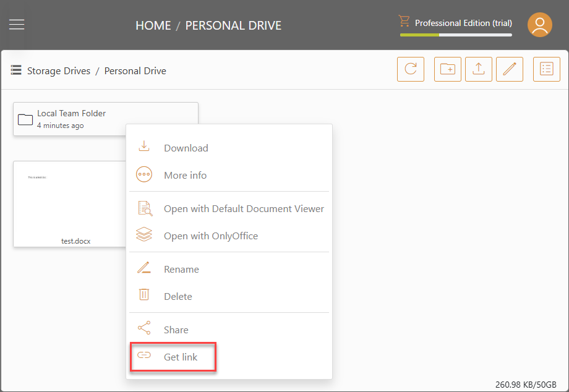Create a new folder using toolbar icon
The image size is (569, 392).
coord(447,69)
